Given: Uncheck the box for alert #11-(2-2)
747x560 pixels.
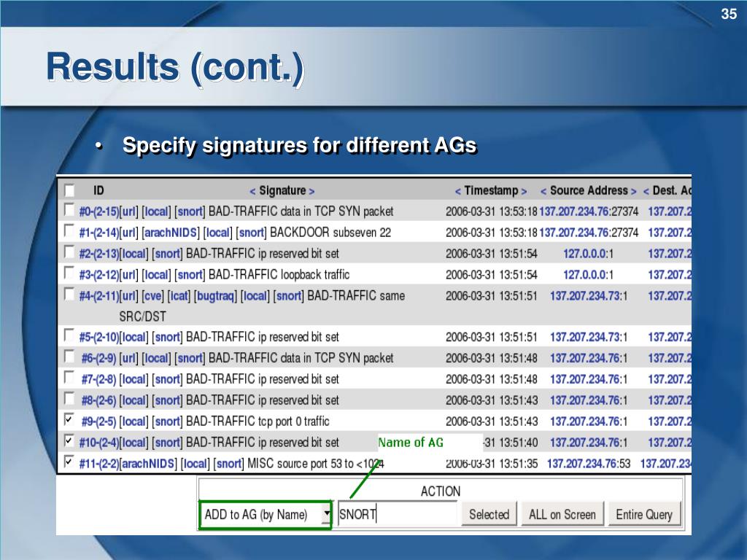Looking at the screenshot, I should coord(69,462).
